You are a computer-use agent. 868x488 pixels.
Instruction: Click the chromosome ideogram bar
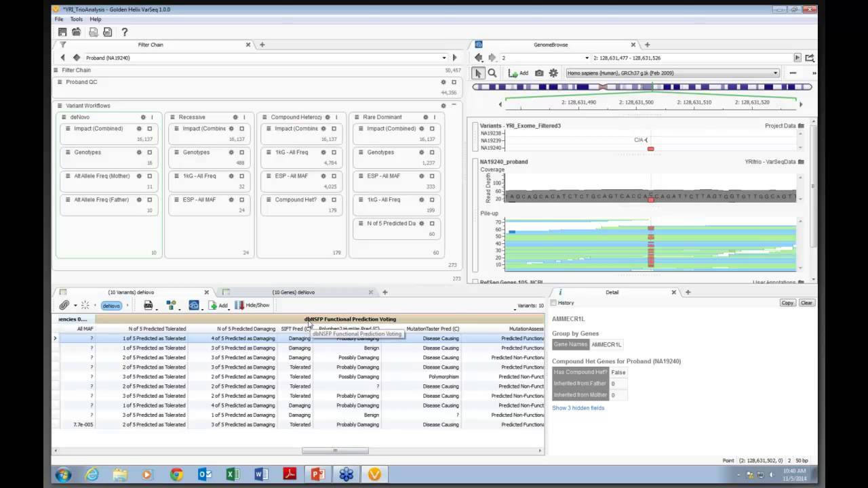(642, 87)
